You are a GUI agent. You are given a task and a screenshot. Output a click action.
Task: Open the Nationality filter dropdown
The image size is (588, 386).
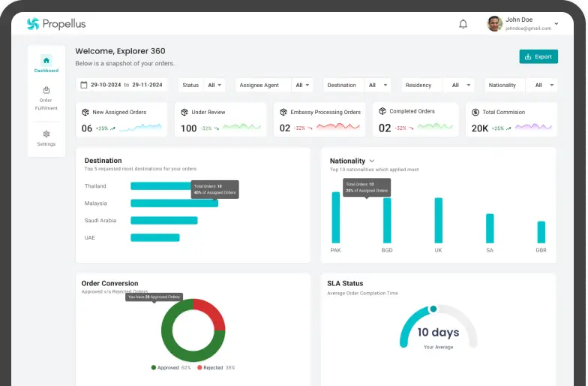(520, 85)
